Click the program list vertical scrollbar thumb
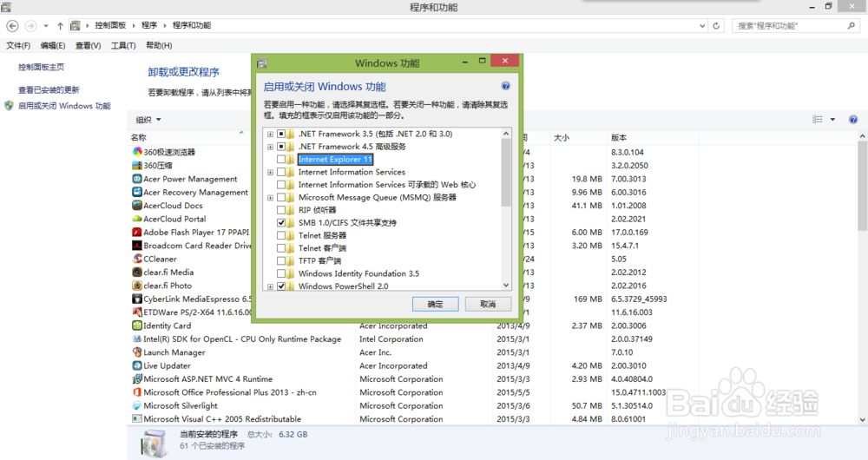The height and width of the screenshot is (460, 868). 863,186
